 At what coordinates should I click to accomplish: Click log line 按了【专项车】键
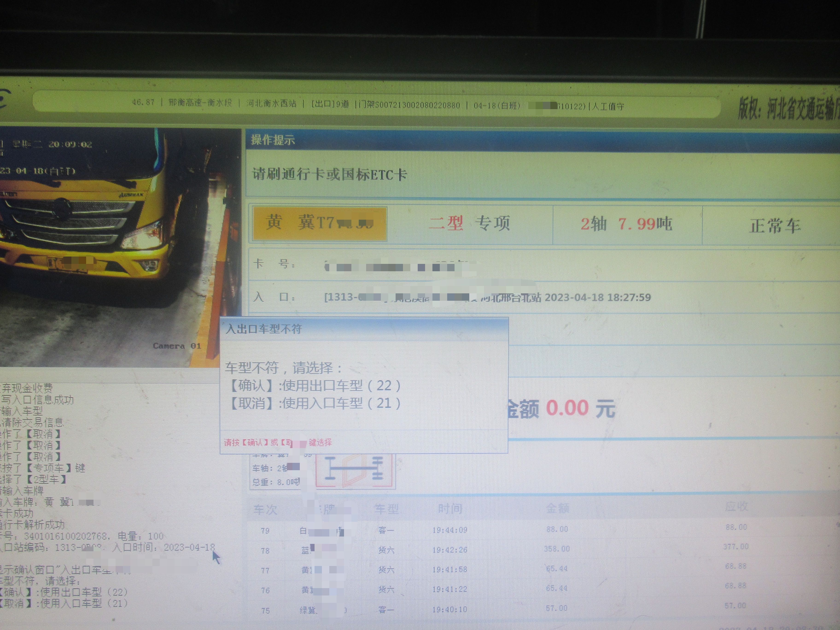point(43,468)
